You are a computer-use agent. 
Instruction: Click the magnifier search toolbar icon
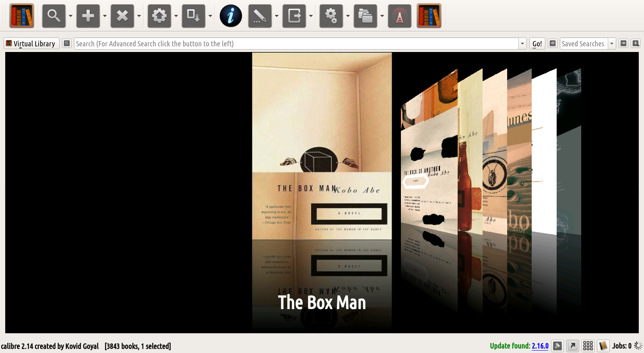pyautogui.click(x=54, y=16)
